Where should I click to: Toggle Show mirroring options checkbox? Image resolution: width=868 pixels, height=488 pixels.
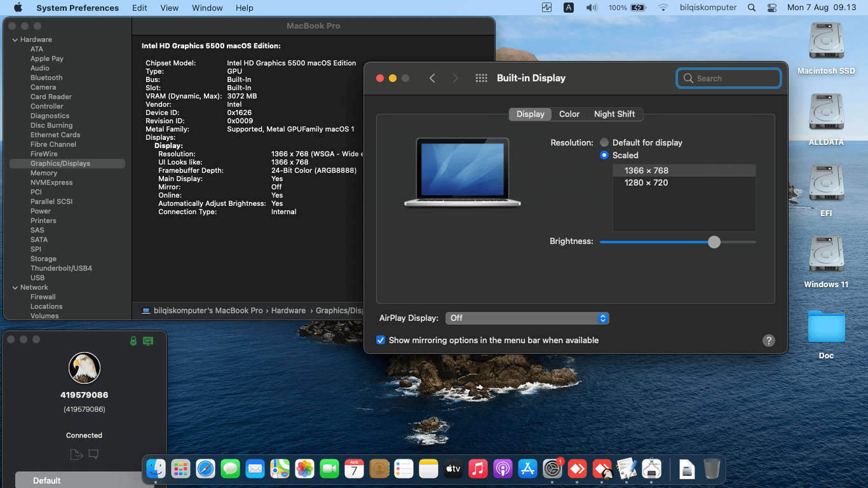click(x=381, y=340)
